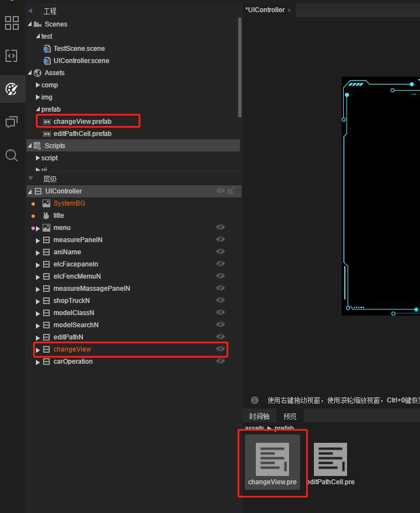
Task: Toggle UIController root lock icon
Action: [231, 190]
